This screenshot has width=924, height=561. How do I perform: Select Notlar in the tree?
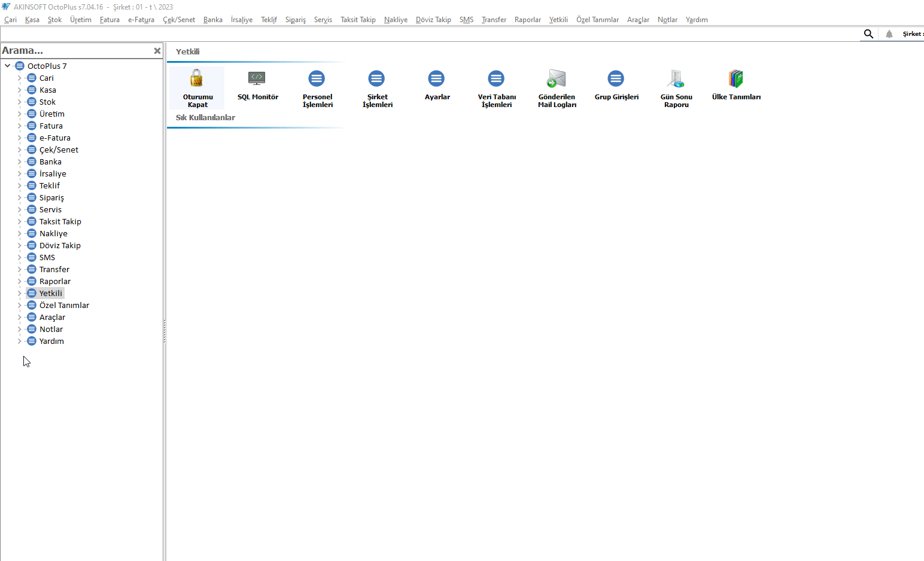[x=51, y=329]
